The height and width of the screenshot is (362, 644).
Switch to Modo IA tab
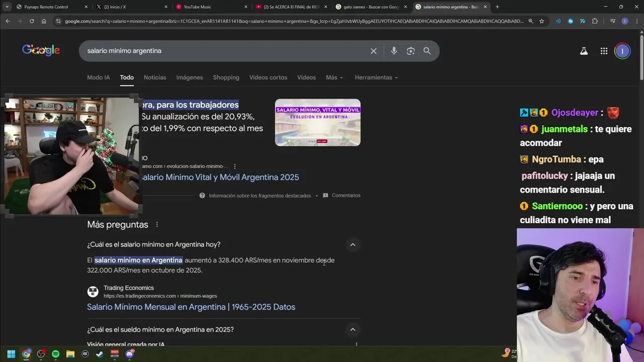98,77
